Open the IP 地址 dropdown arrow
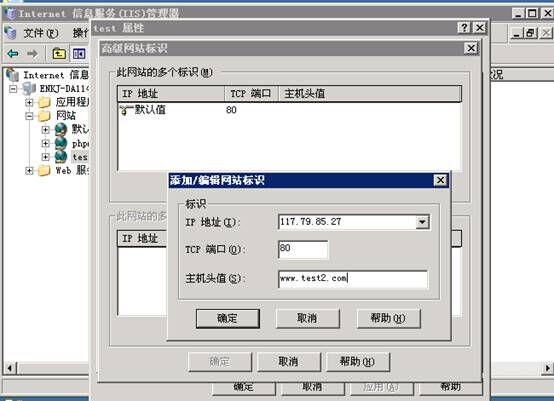 (422, 222)
